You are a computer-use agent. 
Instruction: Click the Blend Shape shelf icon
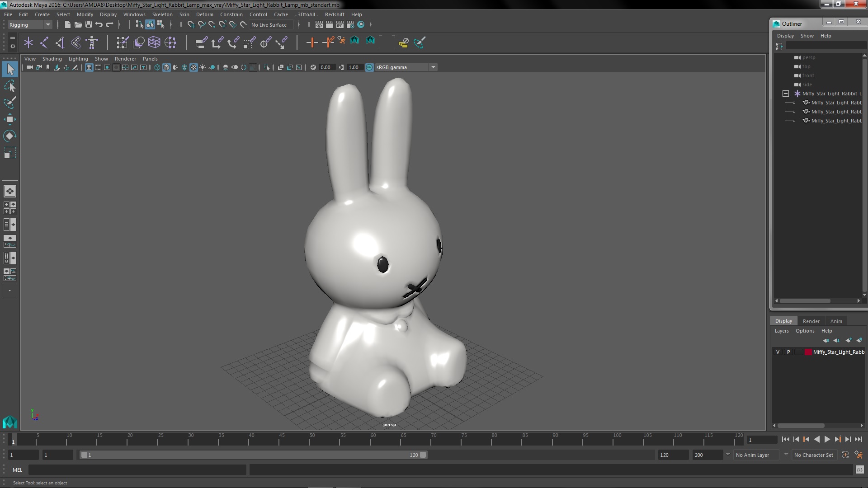click(x=138, y=42)
